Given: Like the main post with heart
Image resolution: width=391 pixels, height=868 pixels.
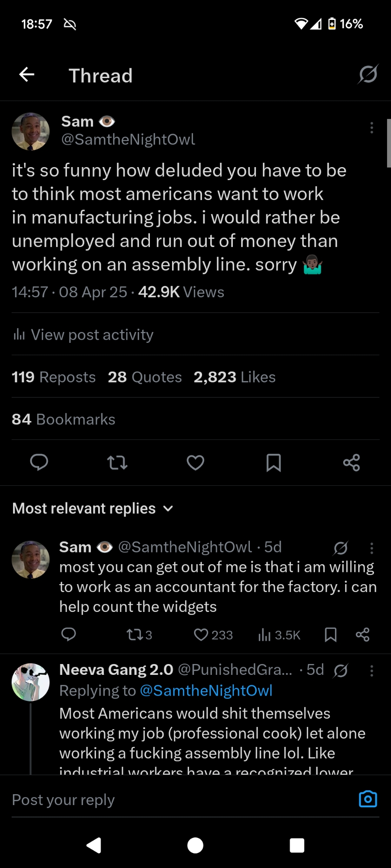Looking at the screenshot, I should tap(195, 463).
